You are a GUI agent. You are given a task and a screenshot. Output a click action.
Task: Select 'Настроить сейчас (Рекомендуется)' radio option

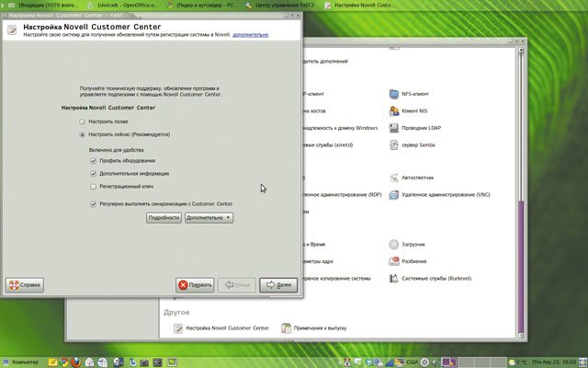[82, 135]
